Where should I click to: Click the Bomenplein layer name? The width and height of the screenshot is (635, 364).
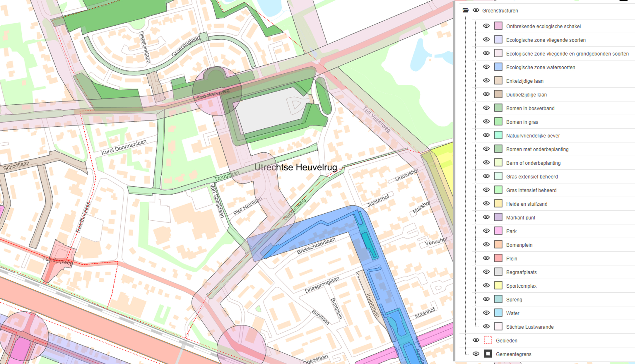519,245
